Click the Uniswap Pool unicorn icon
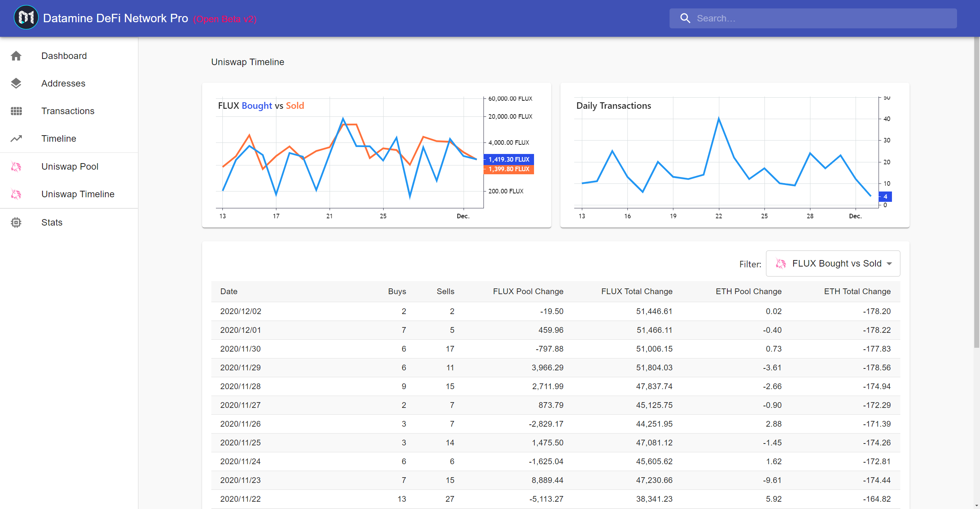 [16, 167]
